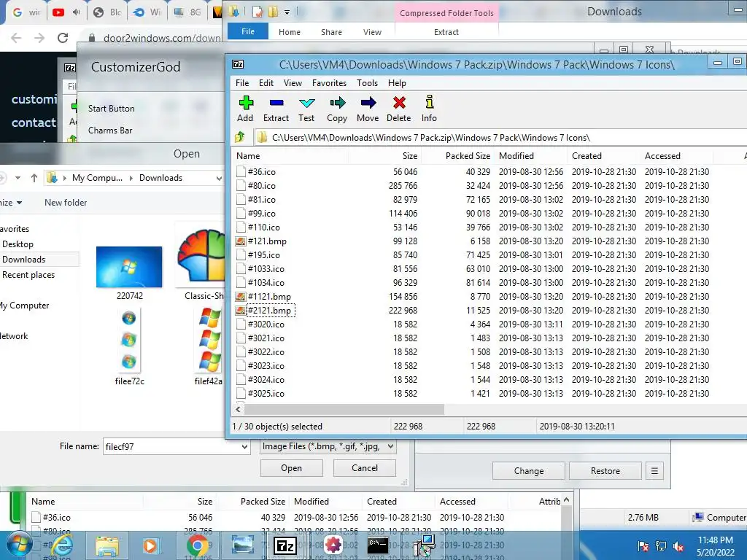Sort by the Modified column header in front 7-Zip
The width and height of the screenshot is (747, 560).
pyautogui.click(x=516, y=156)
